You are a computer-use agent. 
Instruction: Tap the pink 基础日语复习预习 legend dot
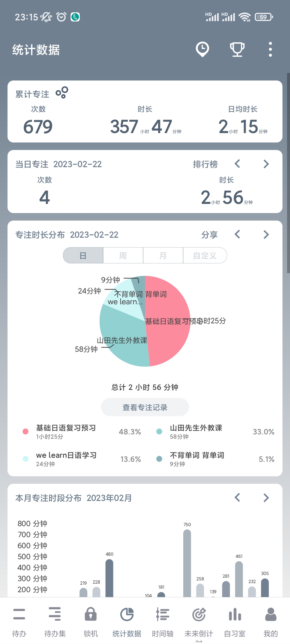pyautogui.click(x=26, y=431)
